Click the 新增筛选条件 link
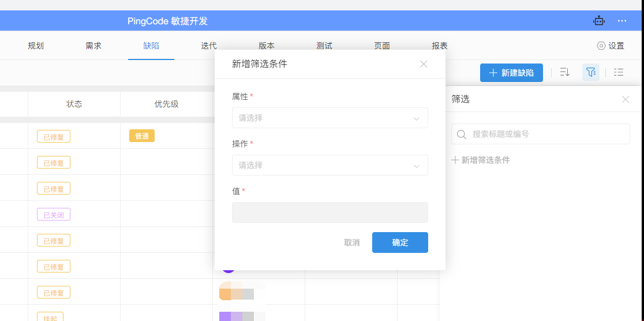644x321 pixels. [481, 160]
